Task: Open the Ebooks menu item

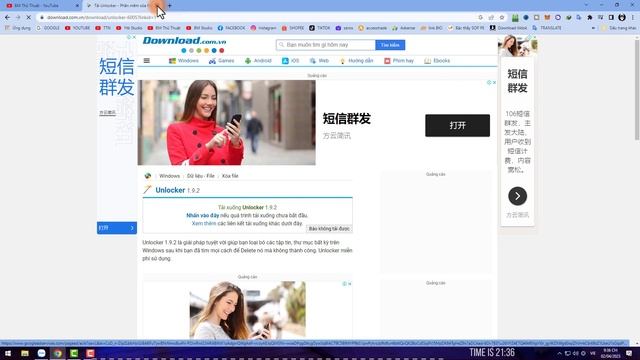Action: (437, 61)
